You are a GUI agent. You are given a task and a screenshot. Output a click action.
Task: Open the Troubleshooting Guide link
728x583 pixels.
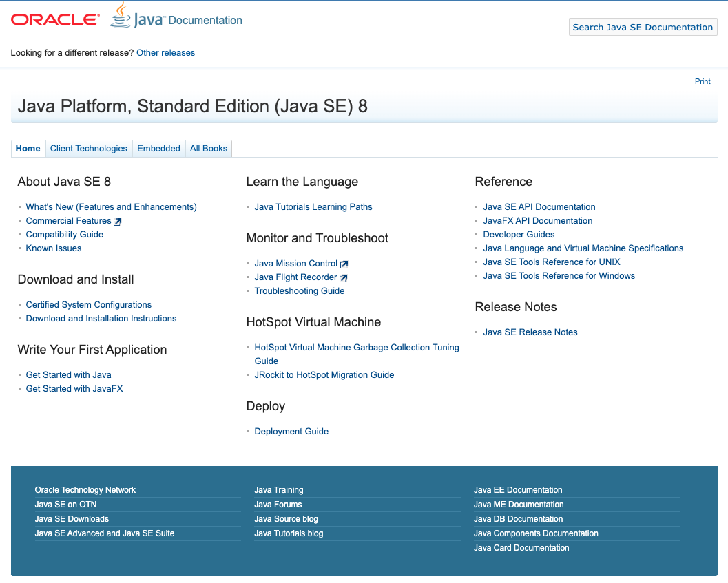click(300, 291)
